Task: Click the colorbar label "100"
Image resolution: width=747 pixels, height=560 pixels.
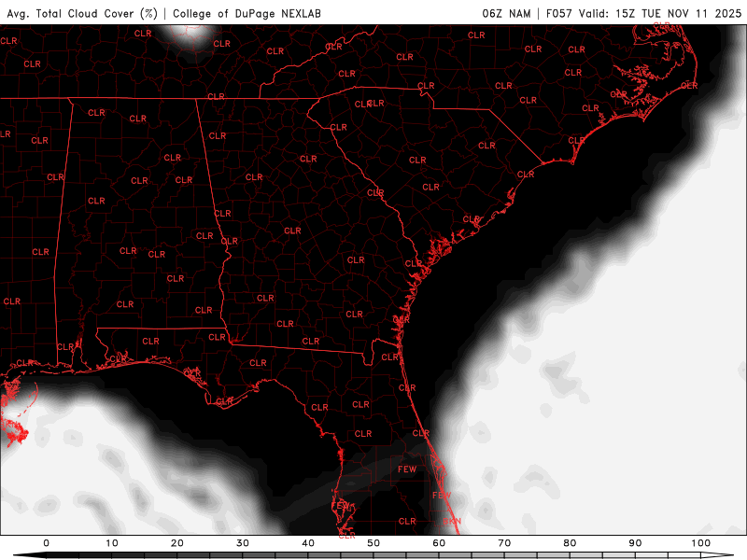Action: click(701, 543)
